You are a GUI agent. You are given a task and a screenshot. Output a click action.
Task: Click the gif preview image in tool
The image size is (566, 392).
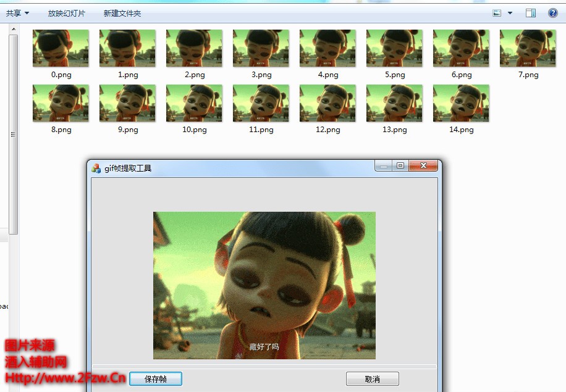click(x=264, y=285)
